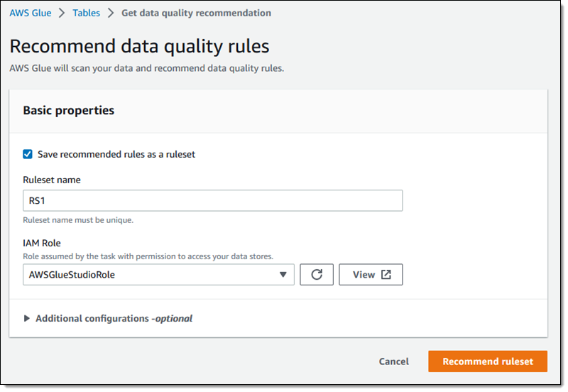This screenshot has width=568, height=392.
Task: Click the 'Recommend data quality rules' page heading
Action: click(139, 47)
